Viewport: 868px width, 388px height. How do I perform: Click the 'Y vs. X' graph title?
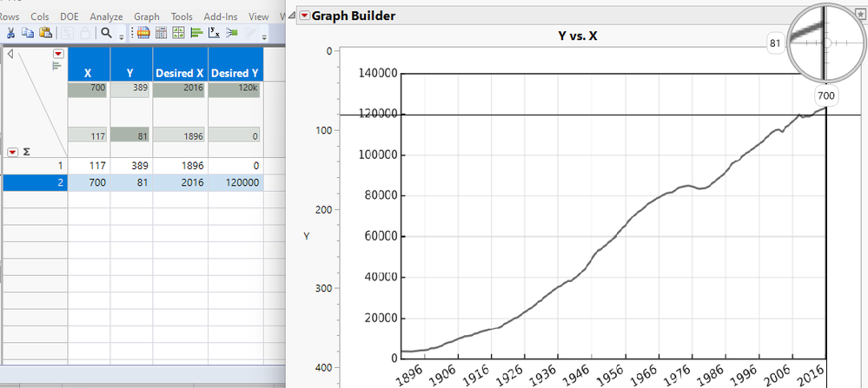577,36
